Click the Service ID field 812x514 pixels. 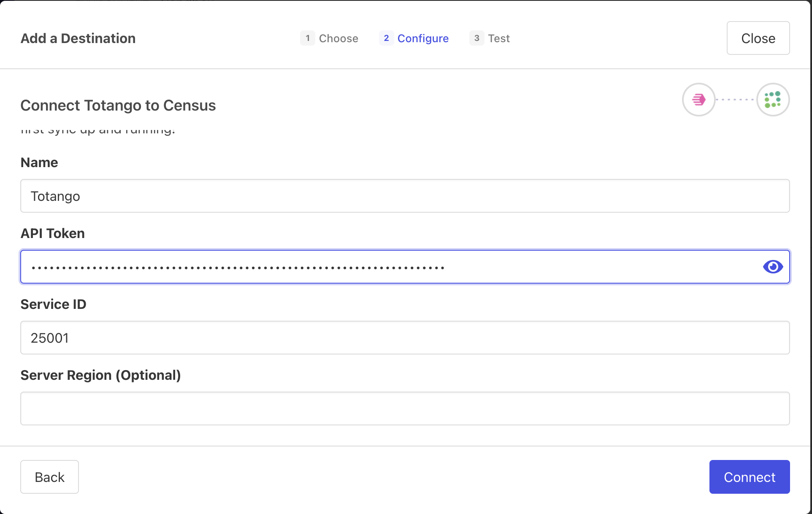(405, 338)
